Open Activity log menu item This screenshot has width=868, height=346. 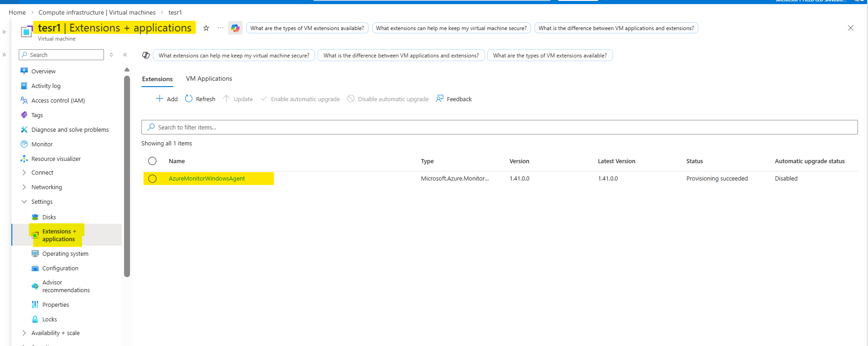(x=46, y=86)
